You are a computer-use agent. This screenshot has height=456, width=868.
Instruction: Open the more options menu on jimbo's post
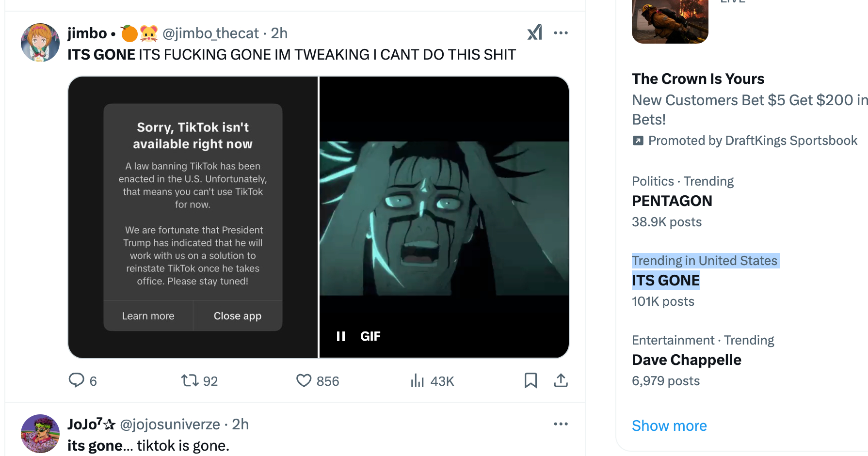(561, 33)
